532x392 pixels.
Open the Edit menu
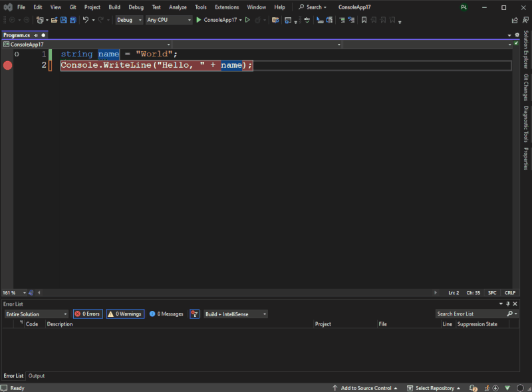(x=38, y=7)
